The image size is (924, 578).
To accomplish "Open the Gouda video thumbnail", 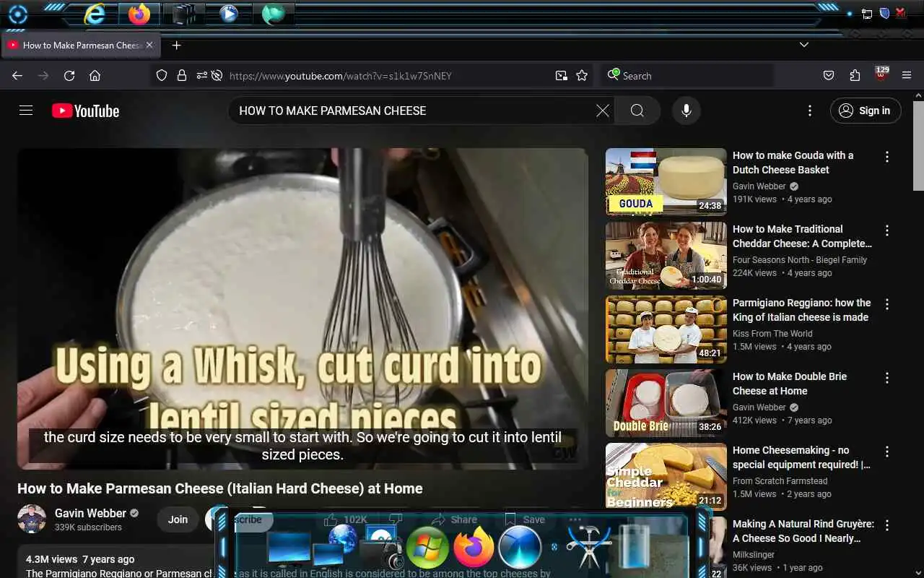I will pyautogui.click(x=666, y=182).
